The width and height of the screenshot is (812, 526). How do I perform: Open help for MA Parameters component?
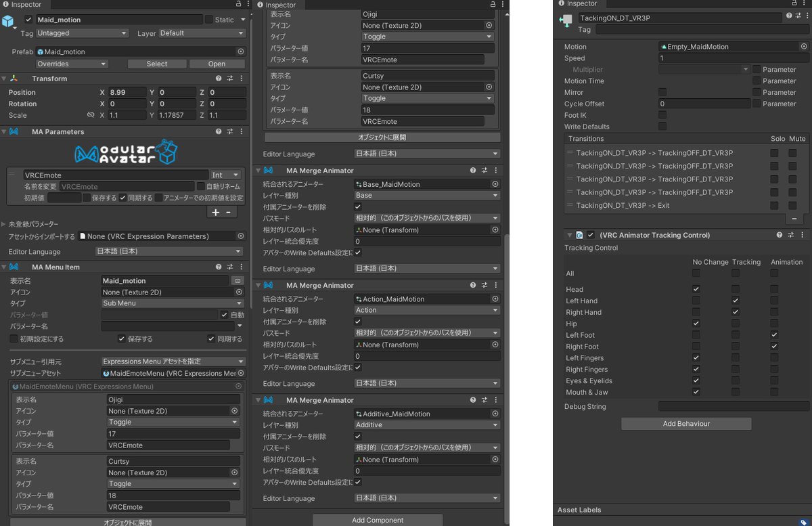(218, 131)
